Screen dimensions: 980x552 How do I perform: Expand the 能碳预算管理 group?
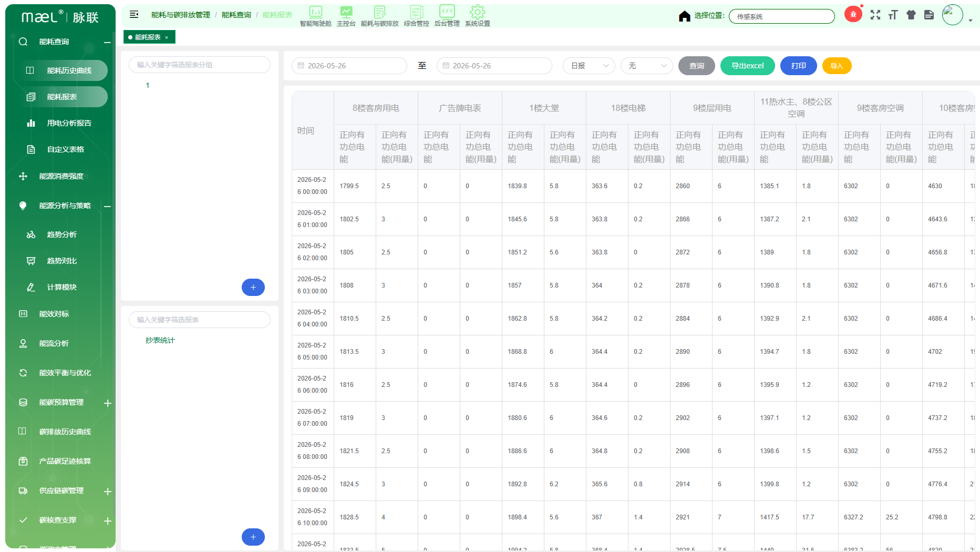tap(107, 403)
